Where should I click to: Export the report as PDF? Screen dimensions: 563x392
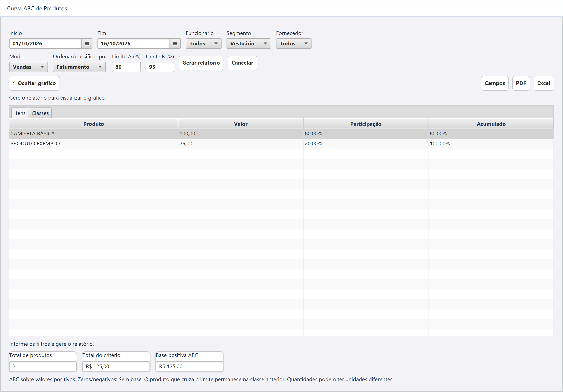click(x=521, y=83)
